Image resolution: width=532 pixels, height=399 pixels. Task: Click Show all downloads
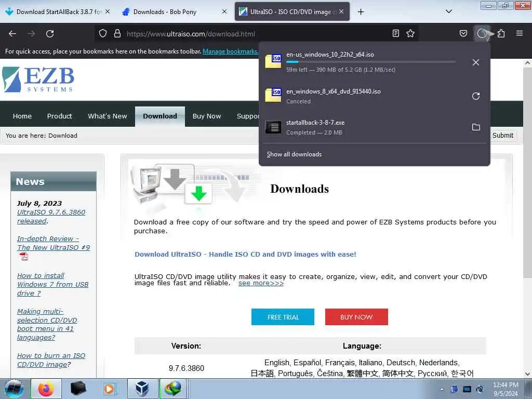click(x=294, y=154)
